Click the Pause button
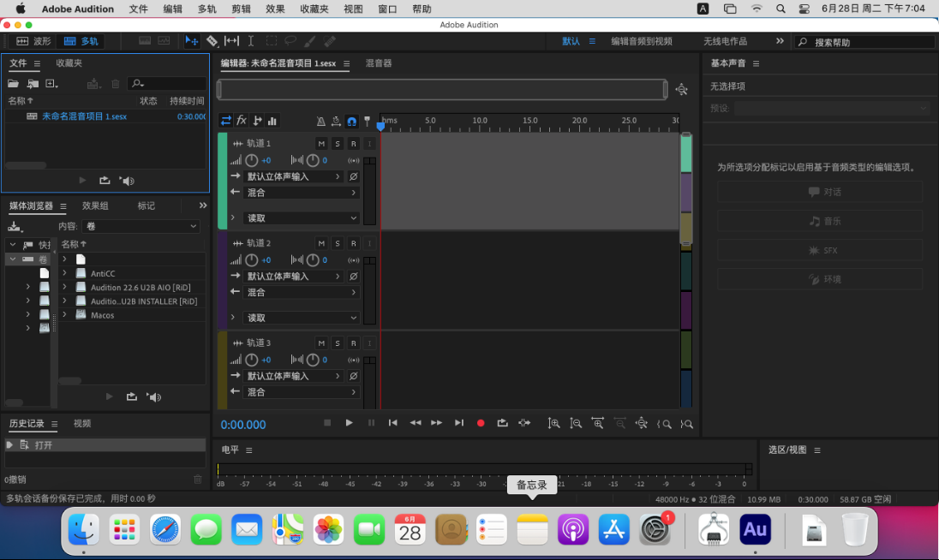The width and height of the screenshot is (939, 560). 371,423
